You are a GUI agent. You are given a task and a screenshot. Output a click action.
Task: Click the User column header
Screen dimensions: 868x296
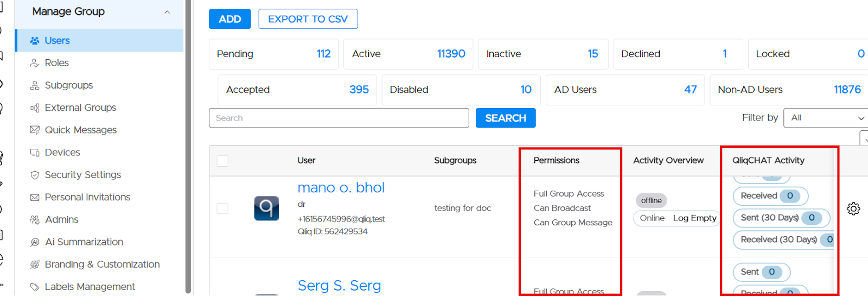coord(307,160)
